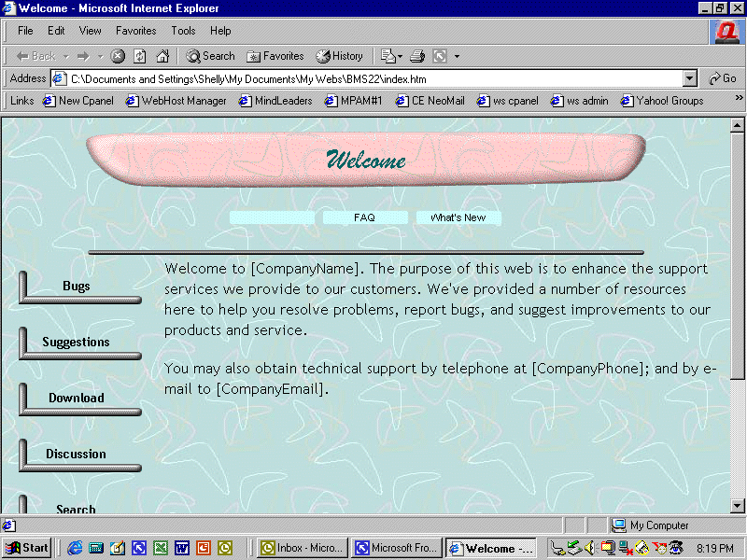Screen dimensions: 747x560
Task: Launch notepad-style icon in quick launch
Action: click(x=118, y=548)
